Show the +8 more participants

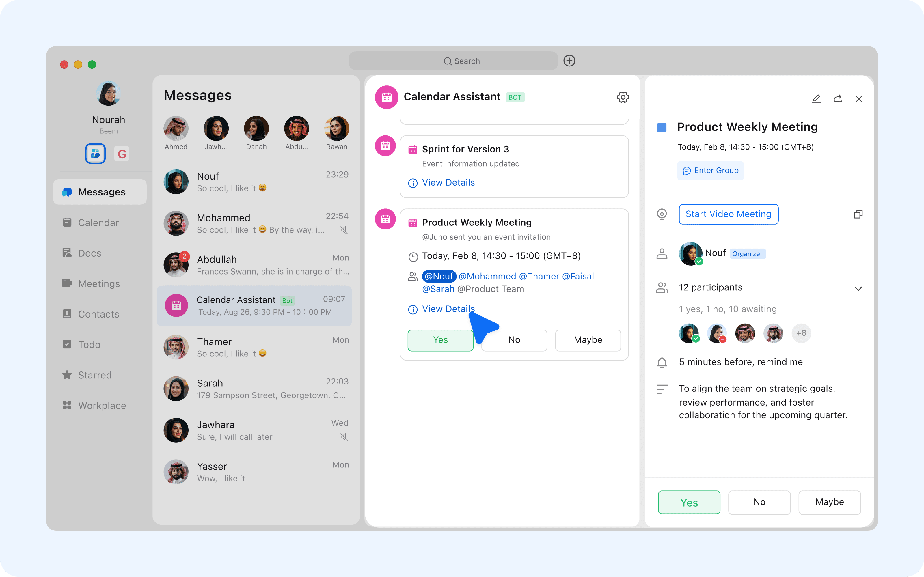click(x=801, y=333)
